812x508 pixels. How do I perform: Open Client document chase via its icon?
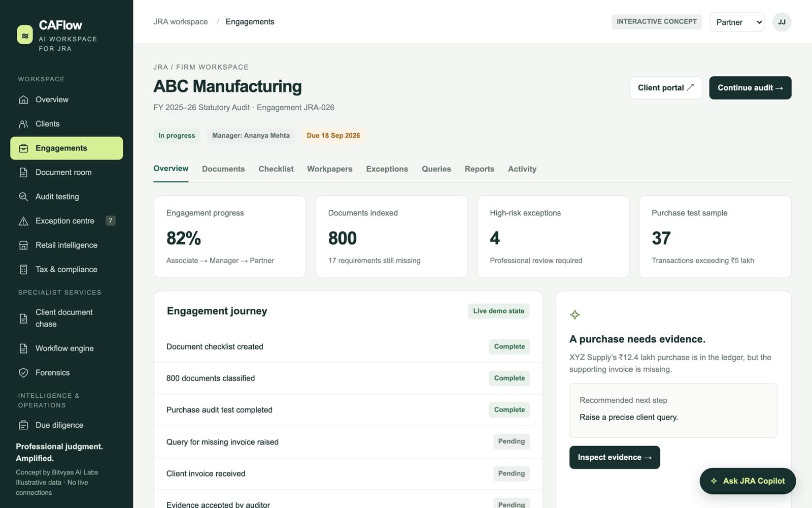(23, 319)
